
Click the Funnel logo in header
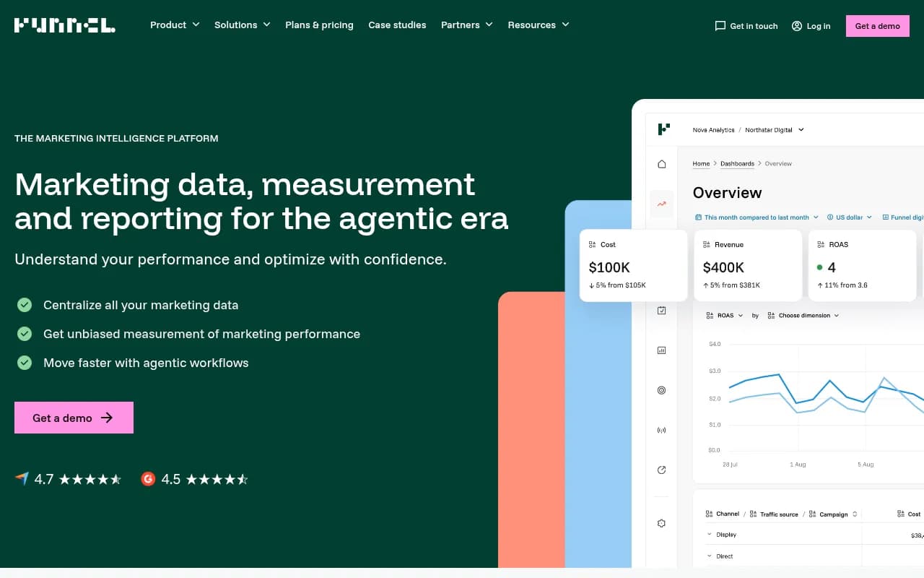click(x=65, y=25)
